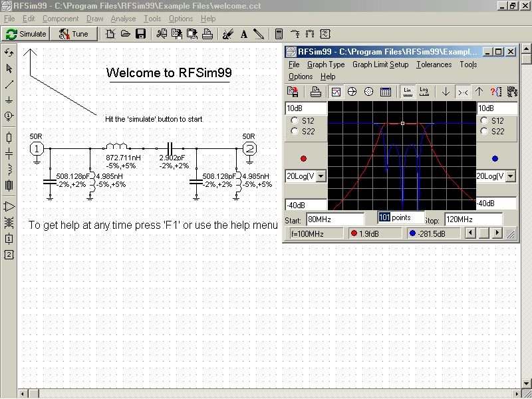This screenshot has width=532, height=399.
Task: Print the schematic from main toolbar
Action: tap(207, 34)
